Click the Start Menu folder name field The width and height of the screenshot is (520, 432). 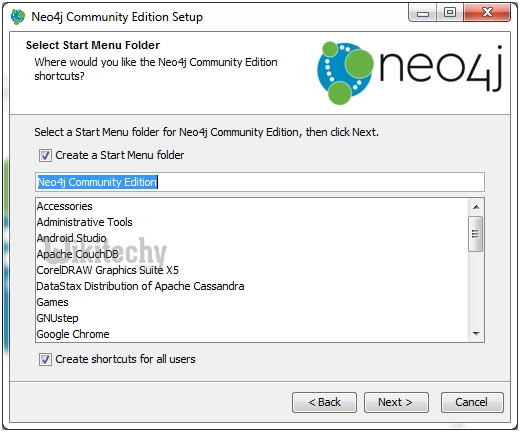[x=260, y=182]
